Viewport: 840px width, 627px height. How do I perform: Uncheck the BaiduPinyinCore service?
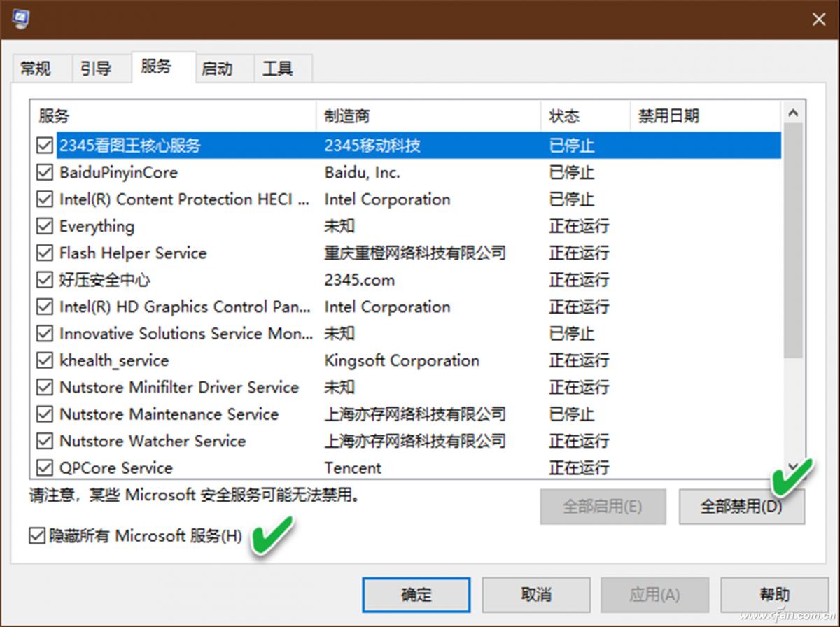pyautogui.click(x=44, y=172)
